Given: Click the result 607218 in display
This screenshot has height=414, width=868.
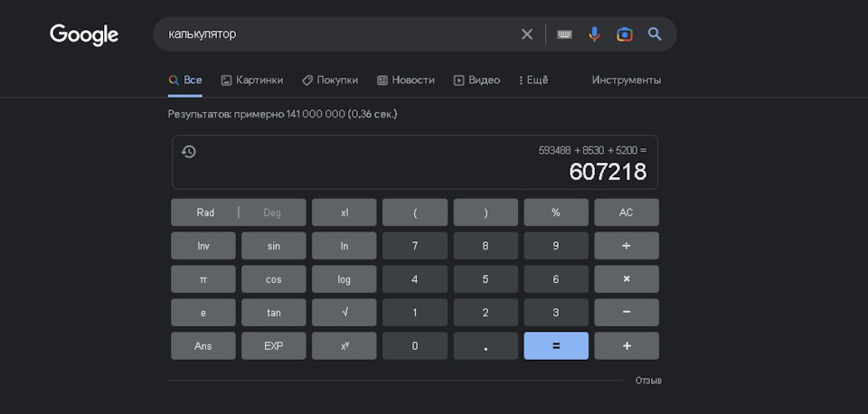Looking at the screenshot, I should coord(608,172).
